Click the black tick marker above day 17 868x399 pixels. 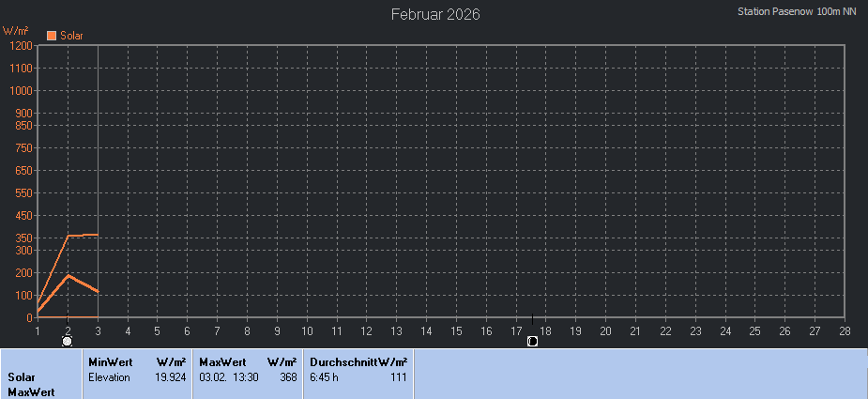532,319
